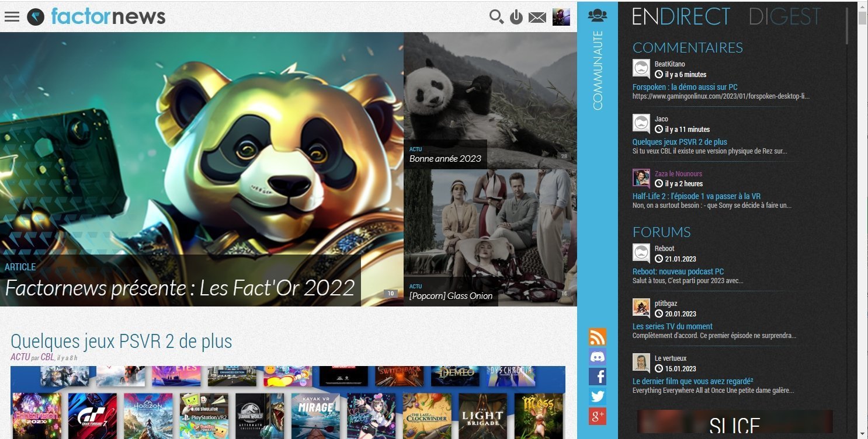Click BeatKitano's avatar icon

(641, 69)
